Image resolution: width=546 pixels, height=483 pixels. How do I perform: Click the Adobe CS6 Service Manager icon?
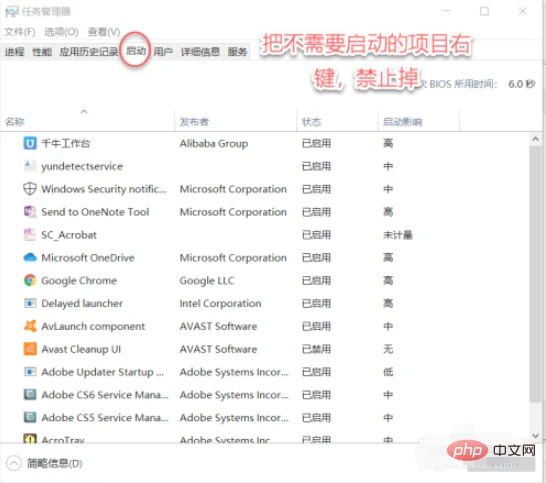[x=30, y=395]
